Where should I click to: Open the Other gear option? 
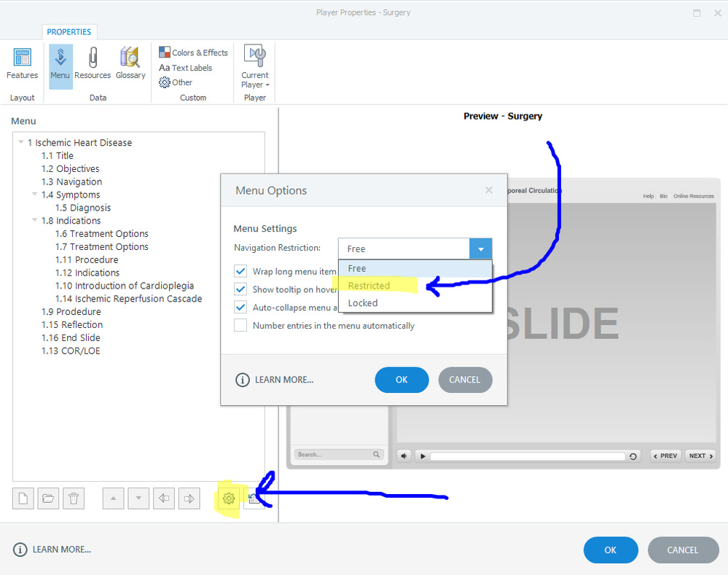(x=176, y=82)
